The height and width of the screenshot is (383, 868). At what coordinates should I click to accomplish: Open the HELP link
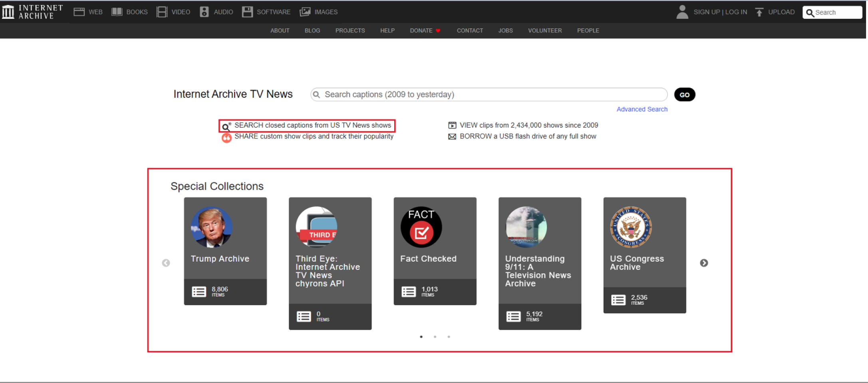pyautogui.click(x=387, y=31)
